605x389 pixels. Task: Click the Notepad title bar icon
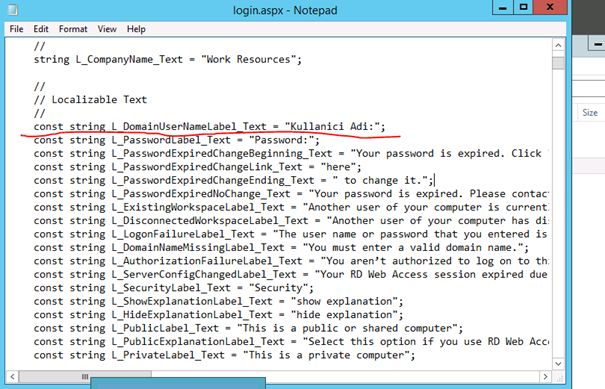tap(12, 10)
